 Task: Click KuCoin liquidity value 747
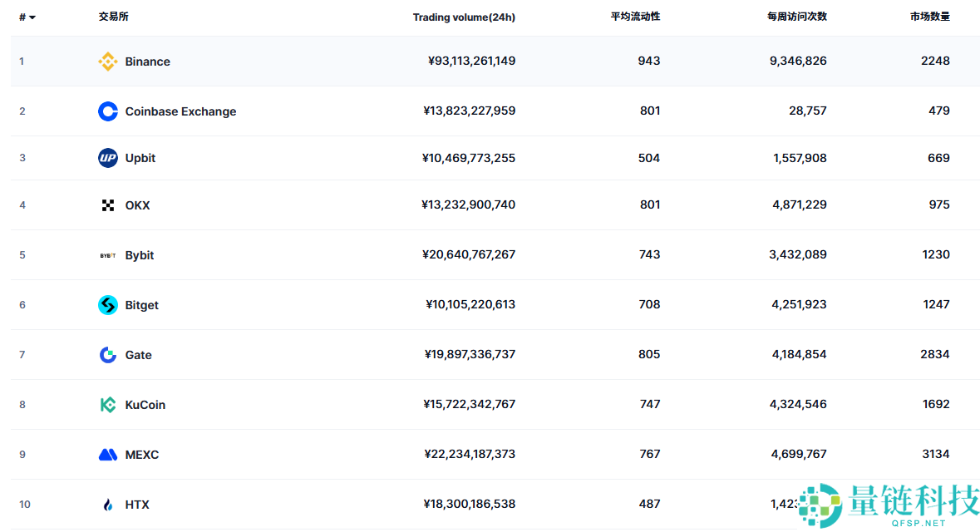[x=650, y=405]
